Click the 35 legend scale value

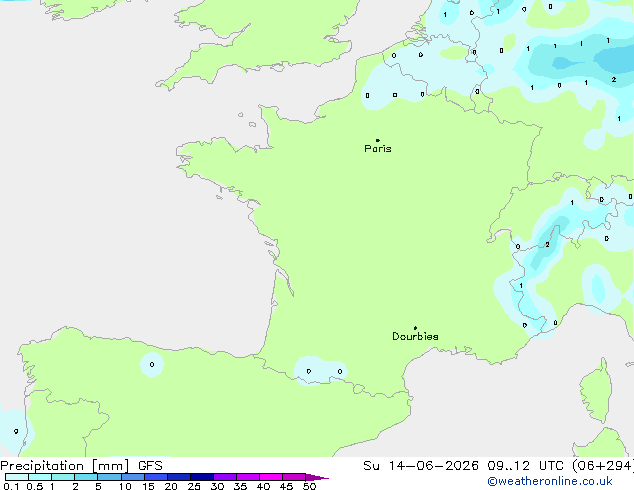point(240,486)
